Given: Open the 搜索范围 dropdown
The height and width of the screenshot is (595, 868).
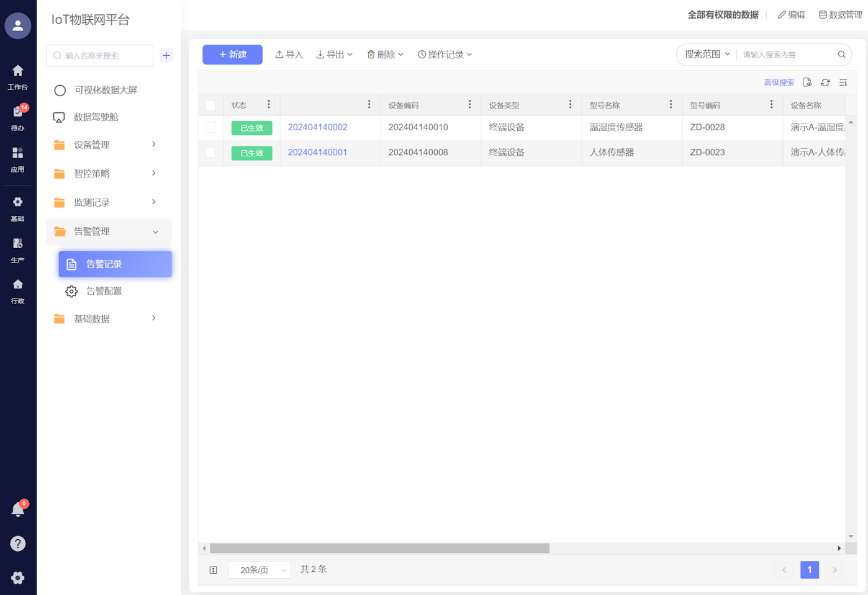Looking at the screenshot, I should click(707, 55).
